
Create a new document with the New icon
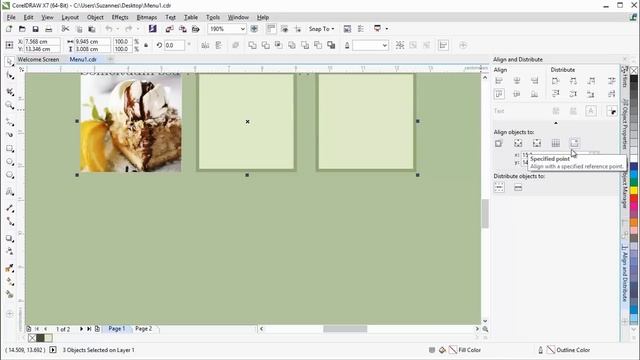pos(9,29)
